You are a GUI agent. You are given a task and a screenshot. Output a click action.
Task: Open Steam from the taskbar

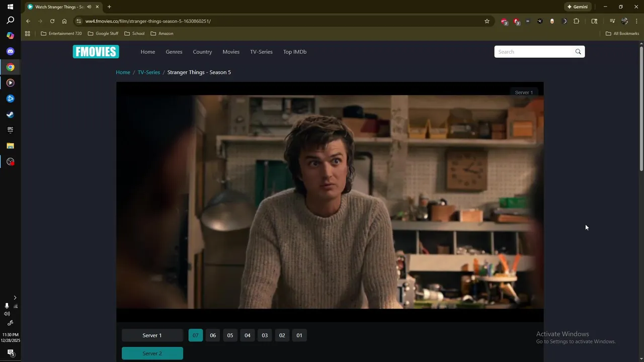click(x=11, y=114)
